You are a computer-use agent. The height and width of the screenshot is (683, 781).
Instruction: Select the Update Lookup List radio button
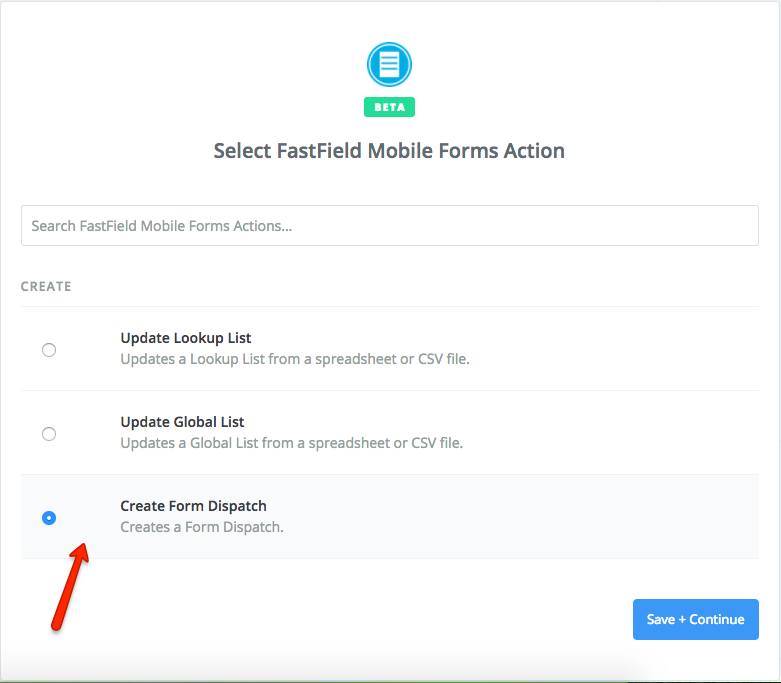(49, 350)
